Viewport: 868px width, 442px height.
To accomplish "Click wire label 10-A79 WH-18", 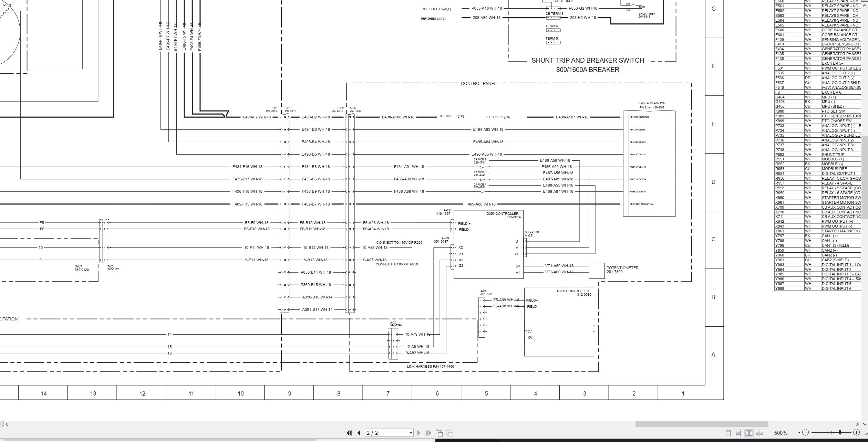I will click(x=417, y=334).
